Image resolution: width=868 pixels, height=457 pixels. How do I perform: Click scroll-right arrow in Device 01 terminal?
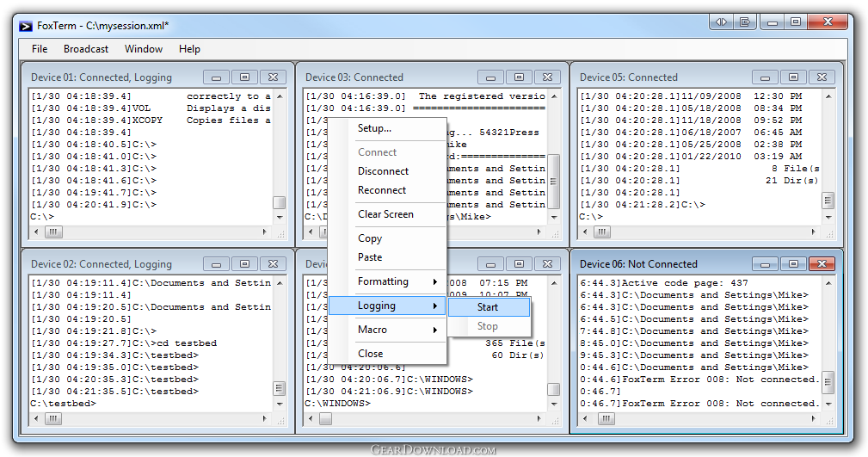pyautogui.click(x=265, y=232)
